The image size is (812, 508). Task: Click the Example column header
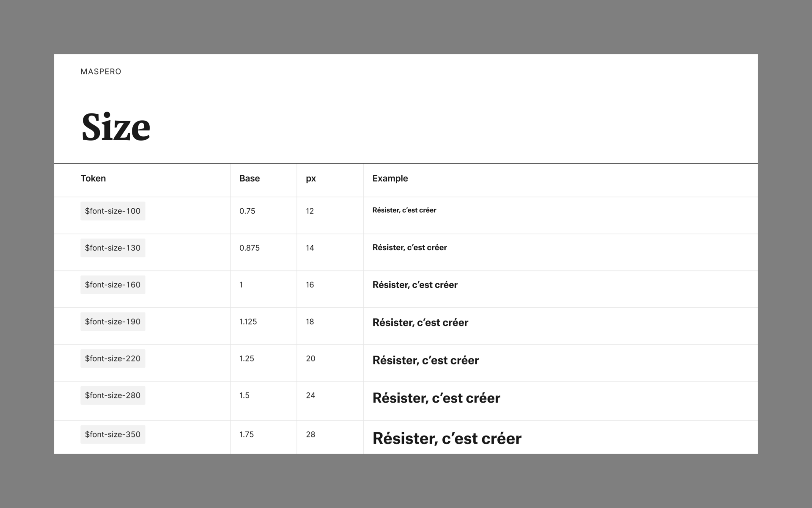390,178
